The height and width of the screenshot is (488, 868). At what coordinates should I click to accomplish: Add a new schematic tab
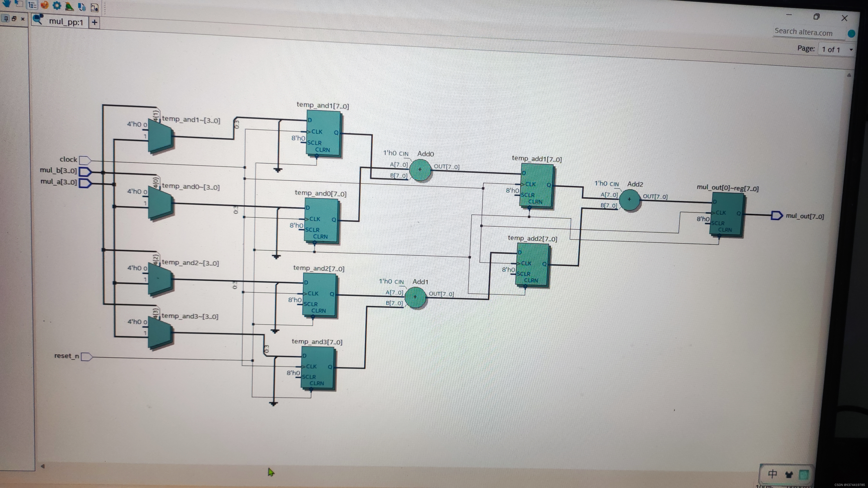click(95, 23)
